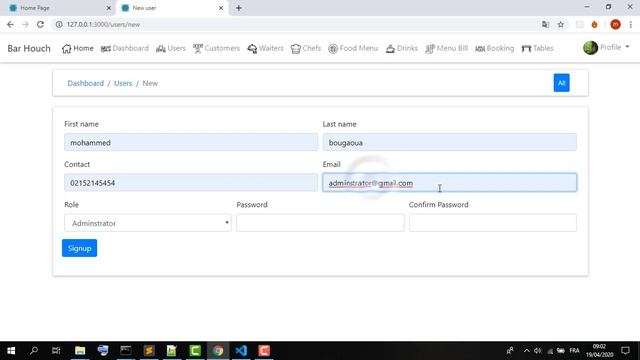Click the address bar URL

(103, 24)
